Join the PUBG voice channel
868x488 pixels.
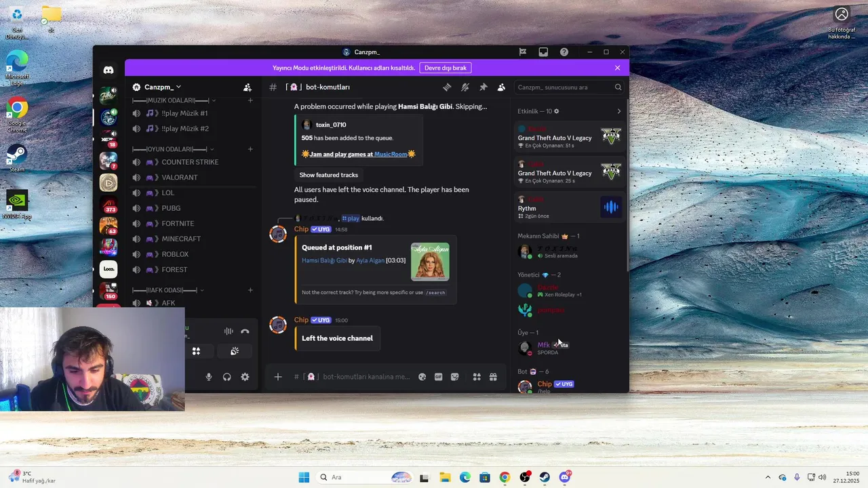click(x=193, y=208)
